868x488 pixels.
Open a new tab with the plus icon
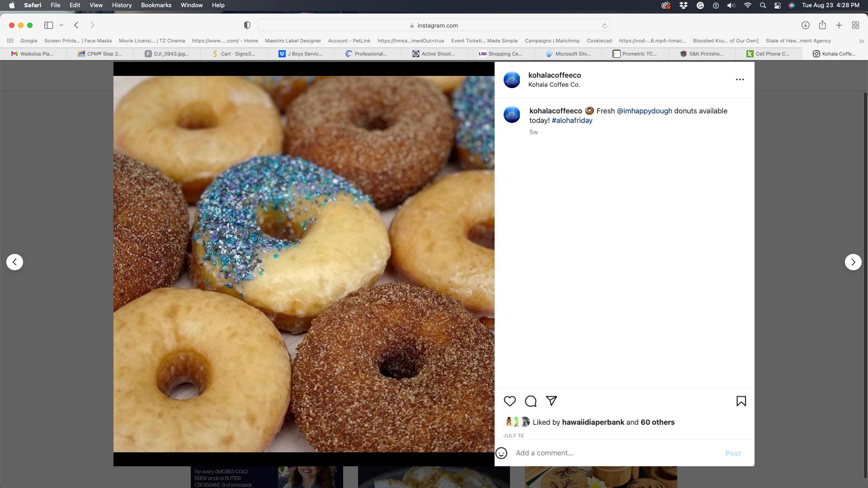coord(839,25)
